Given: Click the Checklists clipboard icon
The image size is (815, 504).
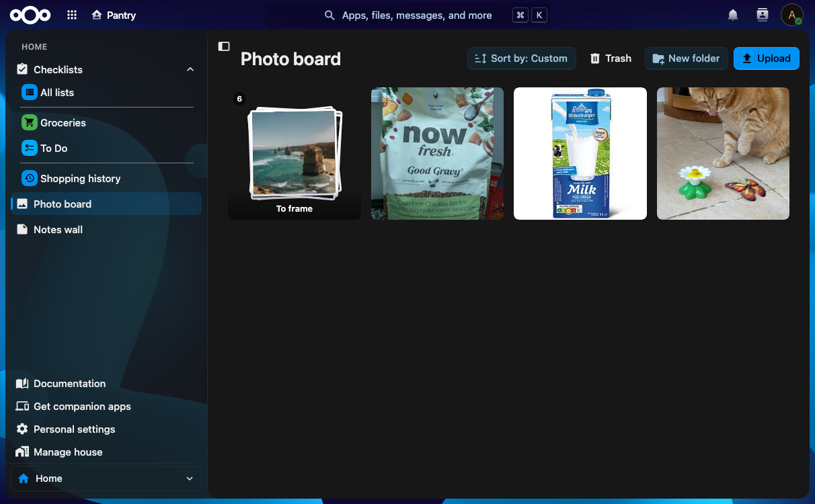Looking at the screenshot, I should pyautogui.click(x=22, y=69).
